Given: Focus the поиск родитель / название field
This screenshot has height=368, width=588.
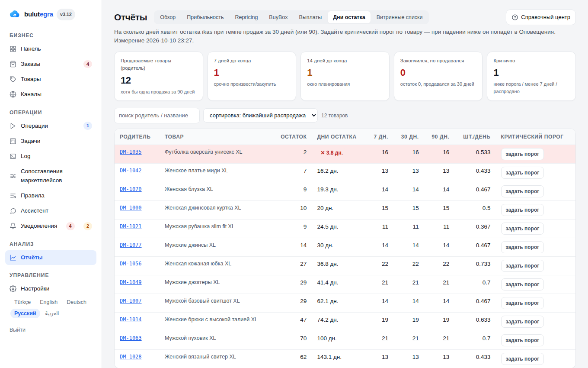Looking at the screenshot, I should (157, 116).
